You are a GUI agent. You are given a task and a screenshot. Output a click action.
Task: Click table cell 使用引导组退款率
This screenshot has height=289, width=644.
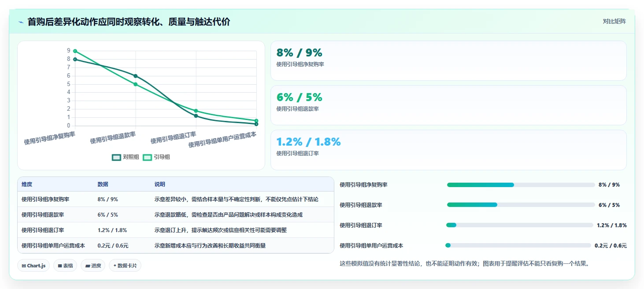click(43, 215)
